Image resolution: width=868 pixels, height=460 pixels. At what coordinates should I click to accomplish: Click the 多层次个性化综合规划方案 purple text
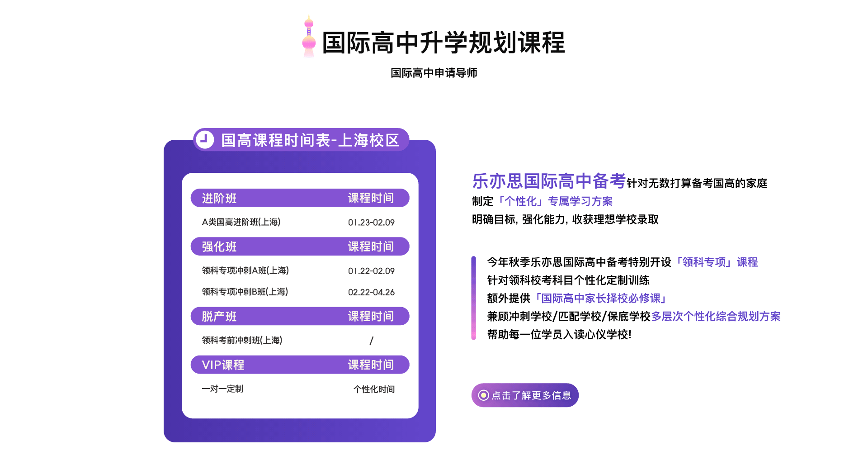716,316
